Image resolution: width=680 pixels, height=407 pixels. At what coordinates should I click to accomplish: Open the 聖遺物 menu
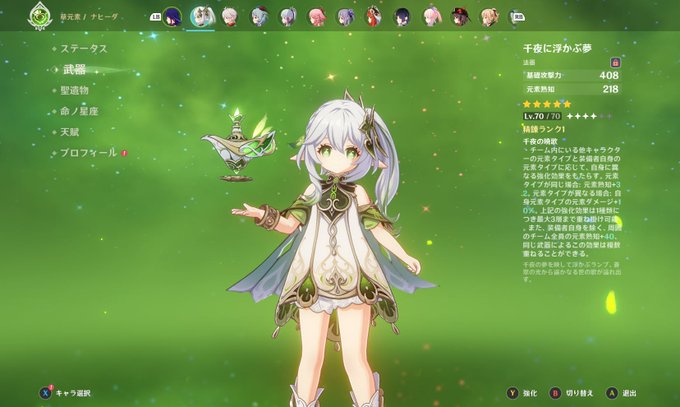click(x=74, y=90)
